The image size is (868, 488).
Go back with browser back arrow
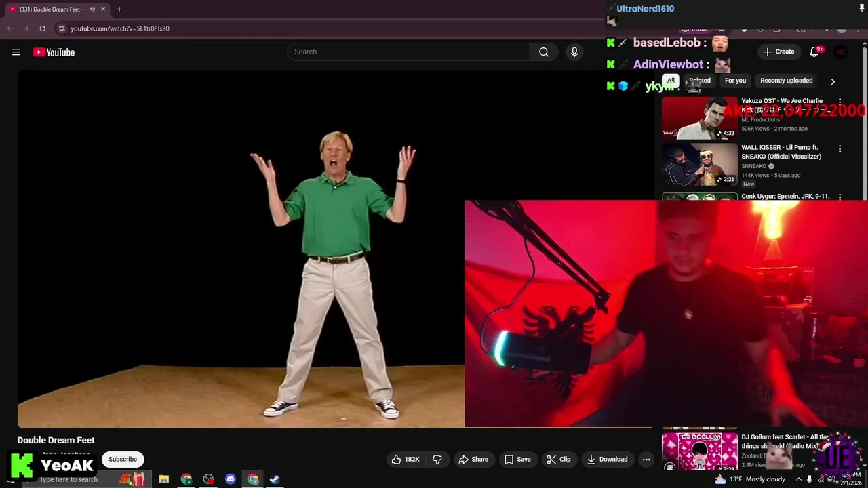[x=9, y=28]
